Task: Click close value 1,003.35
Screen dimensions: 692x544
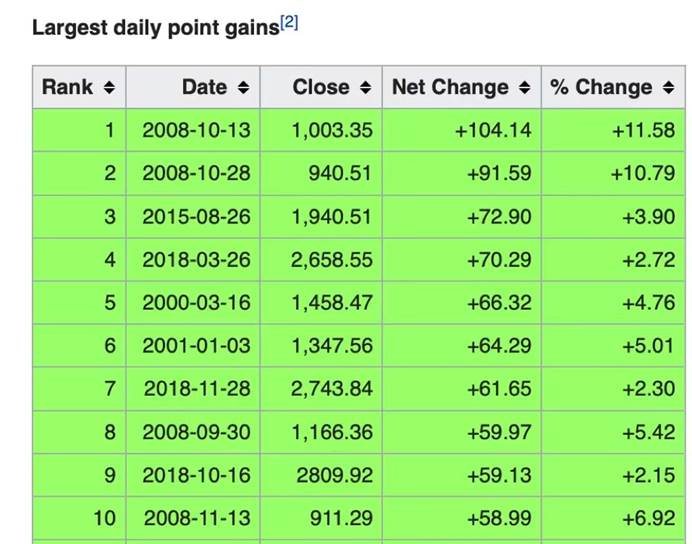Action: (331, 130)
